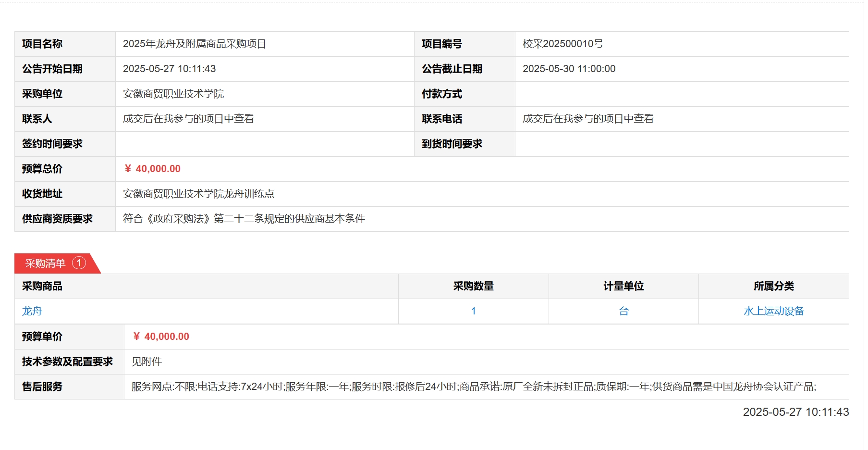The width and height of the screenshot is (868, 450).
Task: Click the 采购数量 column header
Action: pyautogui.click(x=473, y=286)
